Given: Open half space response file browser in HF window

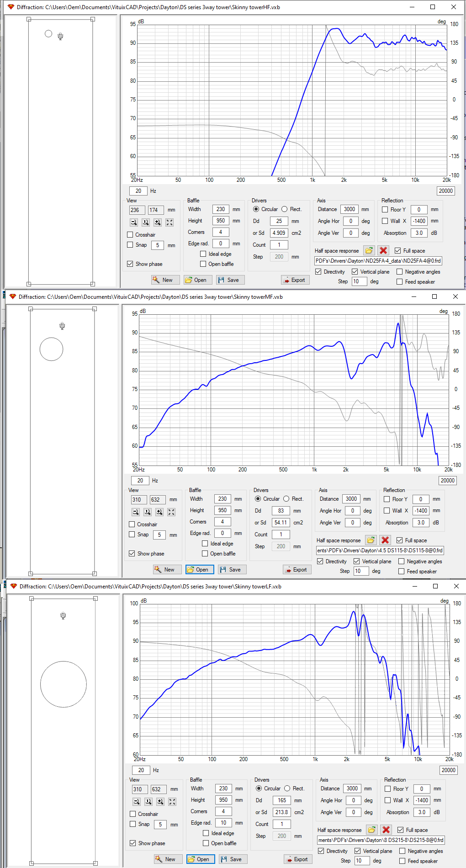Looking at the screenshot, I should coord(369,250).
